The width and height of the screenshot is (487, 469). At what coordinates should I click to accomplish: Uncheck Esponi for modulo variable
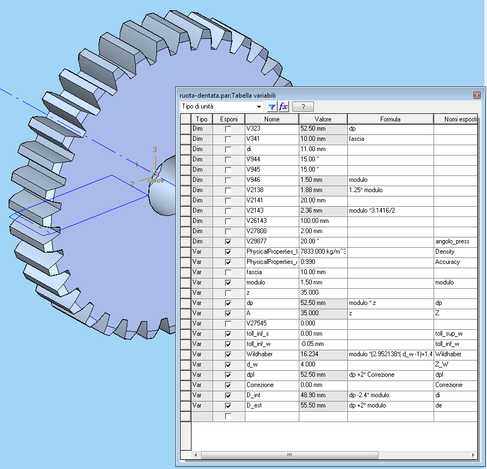228,283
